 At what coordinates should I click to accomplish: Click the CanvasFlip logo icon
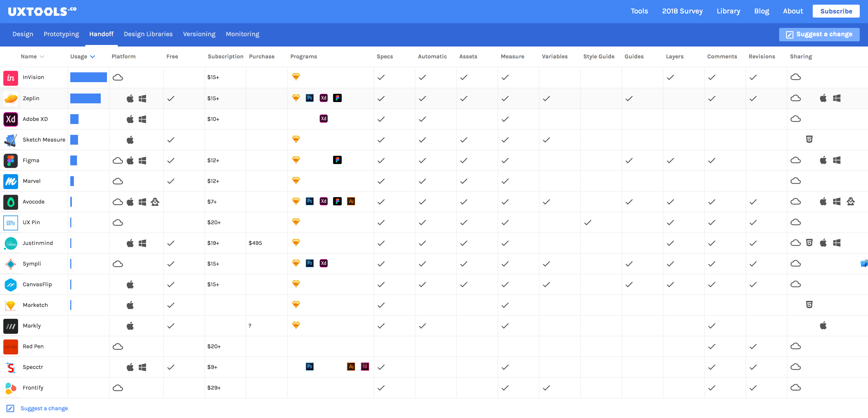pyautogui.click(x=10, y=285)
